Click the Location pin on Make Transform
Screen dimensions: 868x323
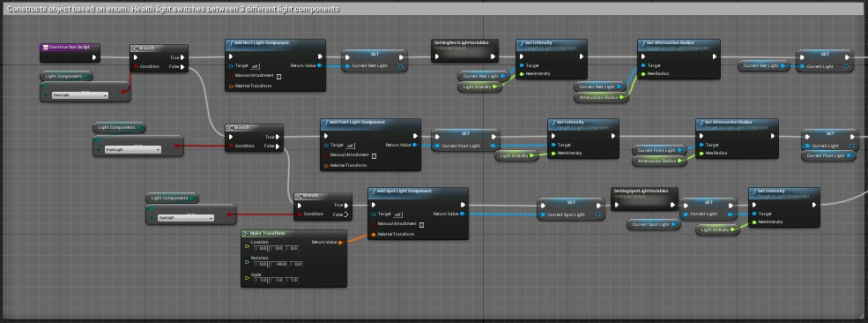point(247,246)
